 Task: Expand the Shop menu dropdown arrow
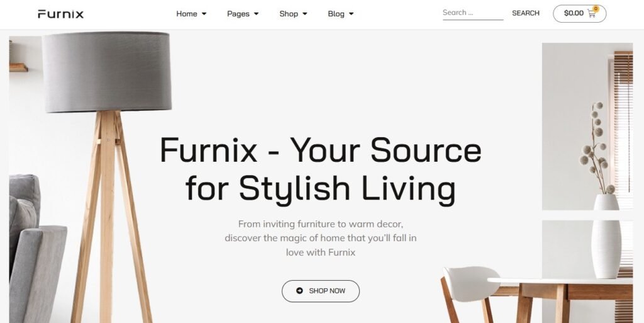click(x=305, y=14)
